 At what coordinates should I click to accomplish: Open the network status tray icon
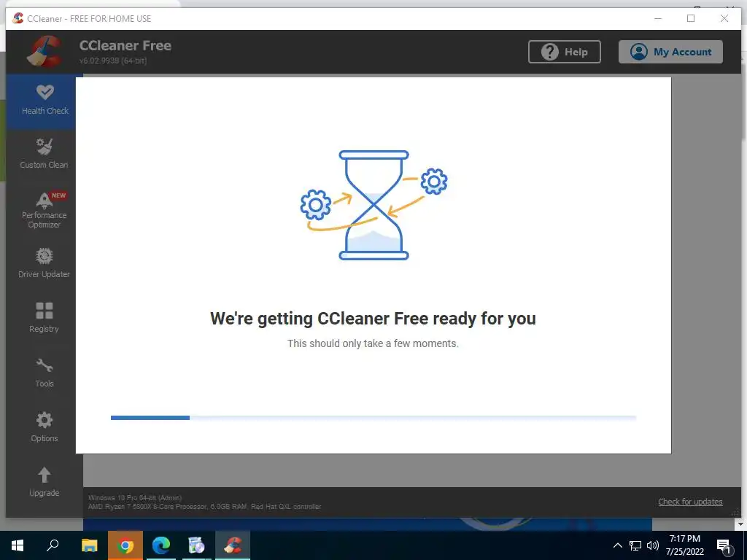[635, 545]
